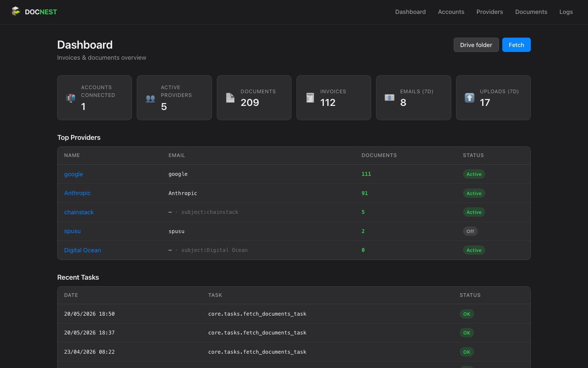Open the Dashboard nav item
The width and height of the screenshot is (588, 368).
(x=410, y=12)
